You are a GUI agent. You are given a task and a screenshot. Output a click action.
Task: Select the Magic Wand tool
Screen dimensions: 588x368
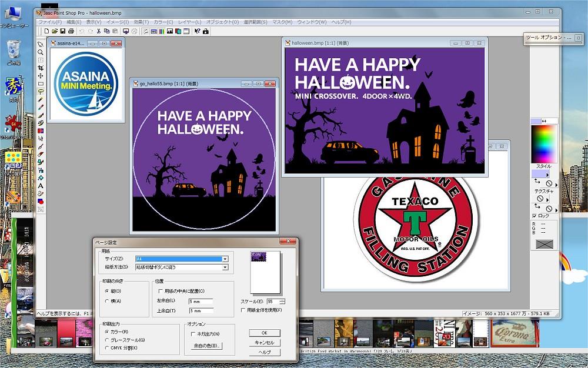[x=41, y=99]
